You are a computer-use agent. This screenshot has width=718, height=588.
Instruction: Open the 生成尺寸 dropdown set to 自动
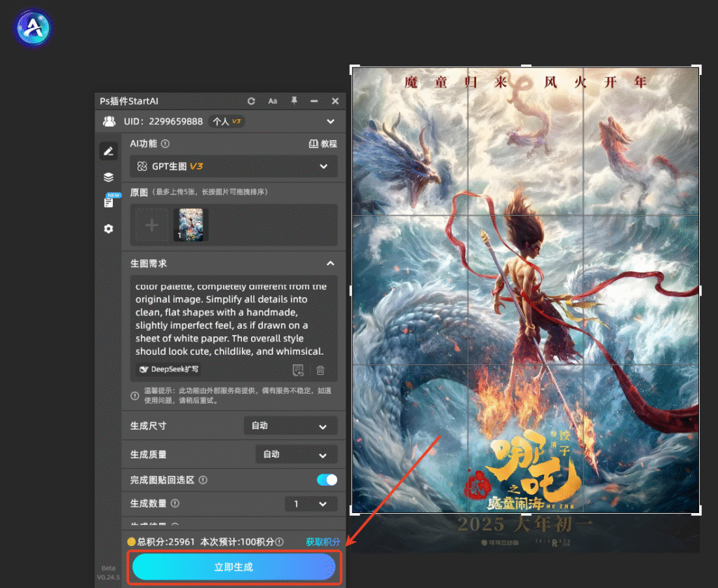coord(290,425)
